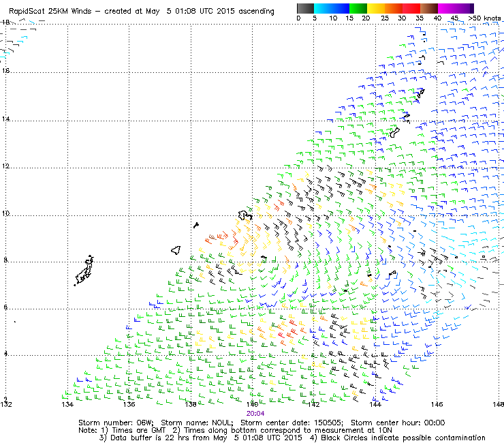Click the longitude label '136' on bottom axis
Screen dimensions: 504x443
pyautogui.click(x=129, y=404)
